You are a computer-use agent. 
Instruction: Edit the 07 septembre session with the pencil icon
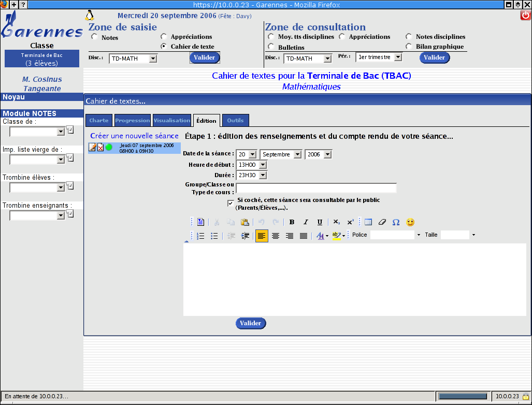(x=93, y=147)
